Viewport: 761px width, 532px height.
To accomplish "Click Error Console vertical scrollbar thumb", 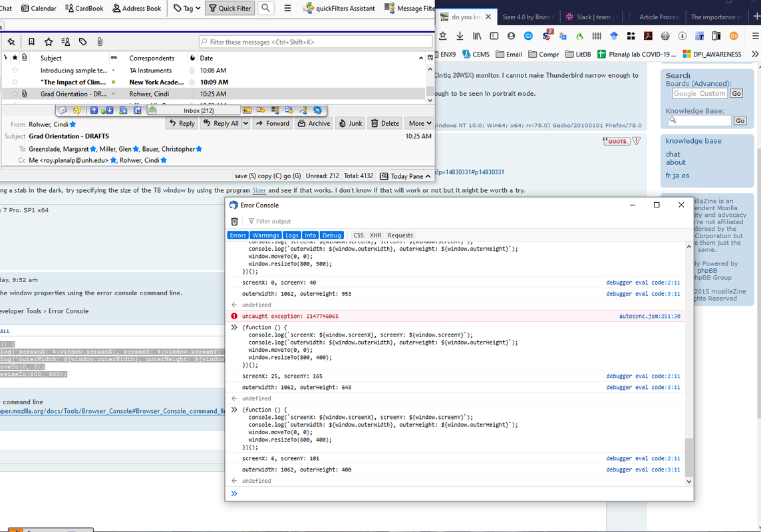I will tap(688, 457).
